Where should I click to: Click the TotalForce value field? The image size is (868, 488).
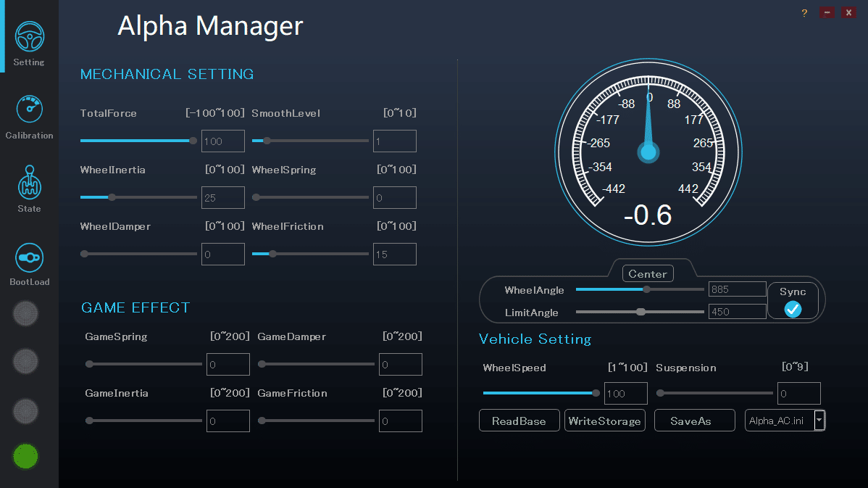tap(223, 141)
